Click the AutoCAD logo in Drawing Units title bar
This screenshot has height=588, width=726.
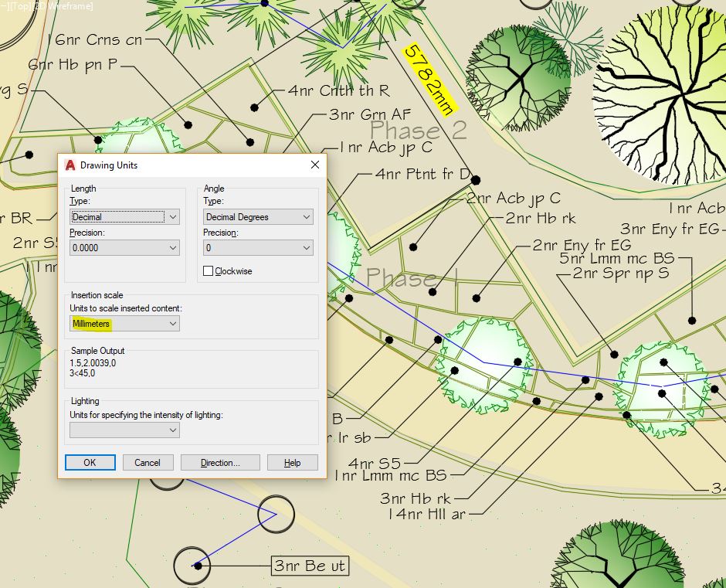[x=70, y=165]
